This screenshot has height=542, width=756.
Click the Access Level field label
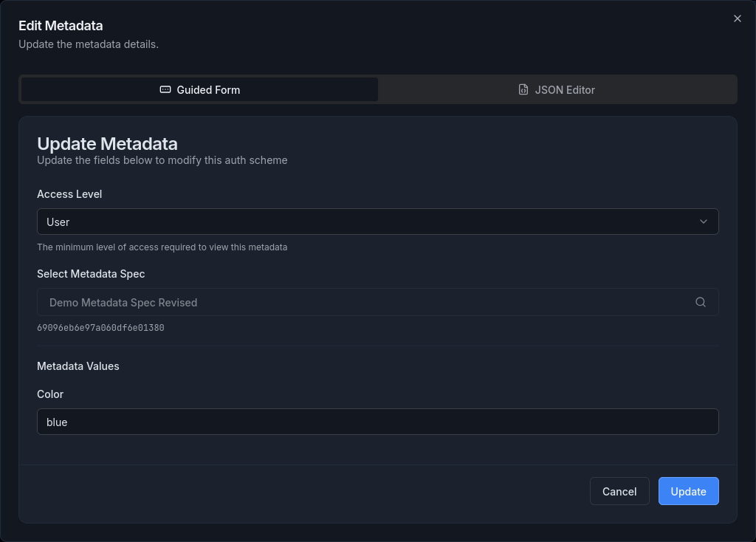tap(69, 194)
